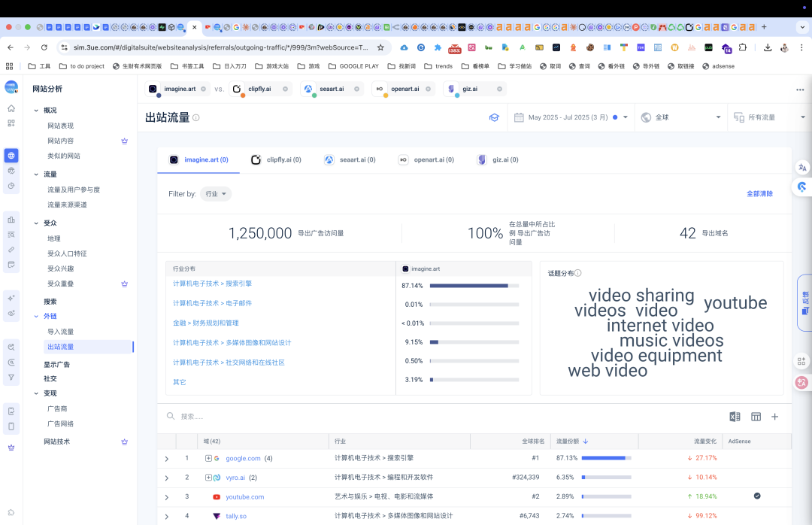Remove openart.ai from comparison
812x525 pixels.
tap(429, 90)
